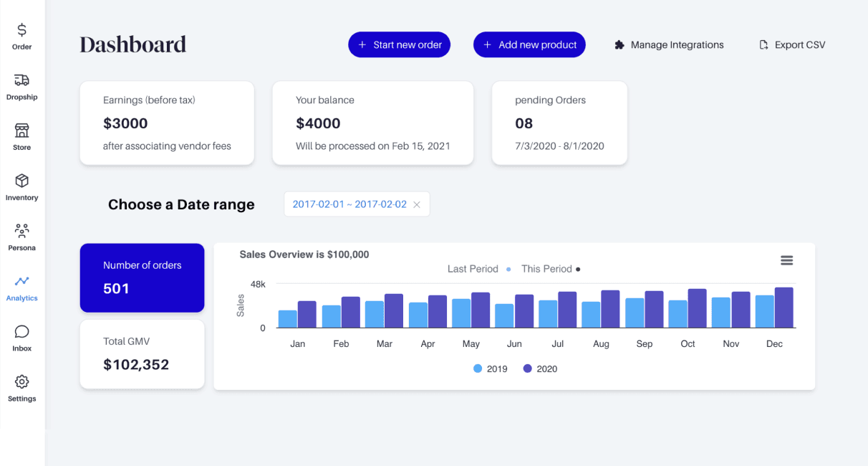The image size is (868, 466).
Task: Select the Number of orders card
Action: 142,278
